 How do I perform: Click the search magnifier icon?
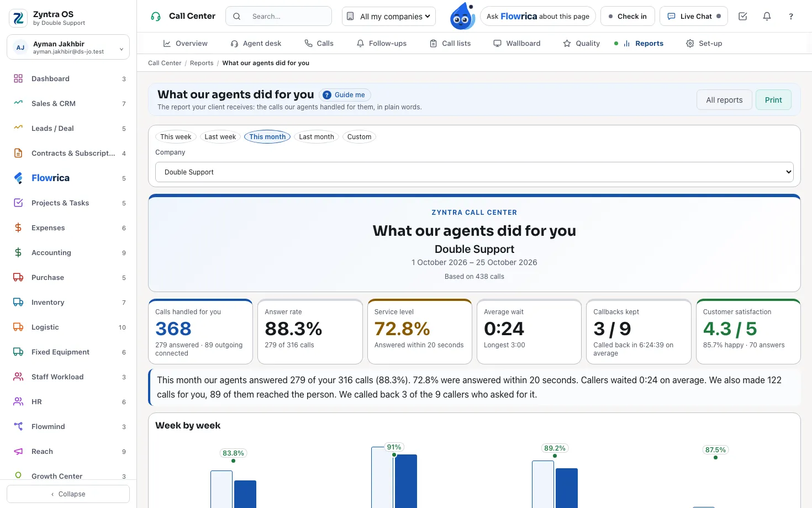[236, 17]
